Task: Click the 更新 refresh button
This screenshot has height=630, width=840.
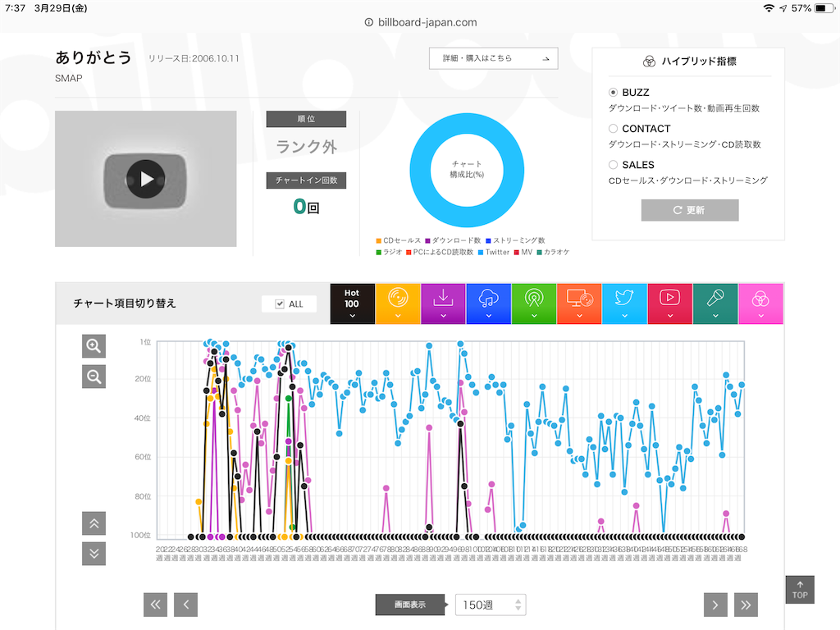Action: coord(689,210)
